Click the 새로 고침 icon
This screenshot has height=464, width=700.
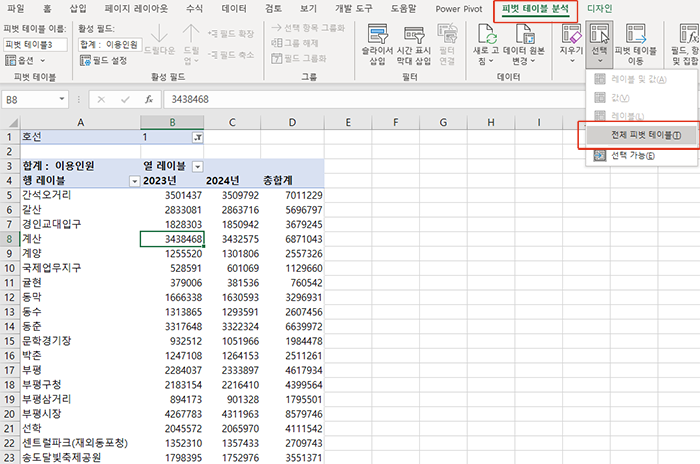pos(487,34)
